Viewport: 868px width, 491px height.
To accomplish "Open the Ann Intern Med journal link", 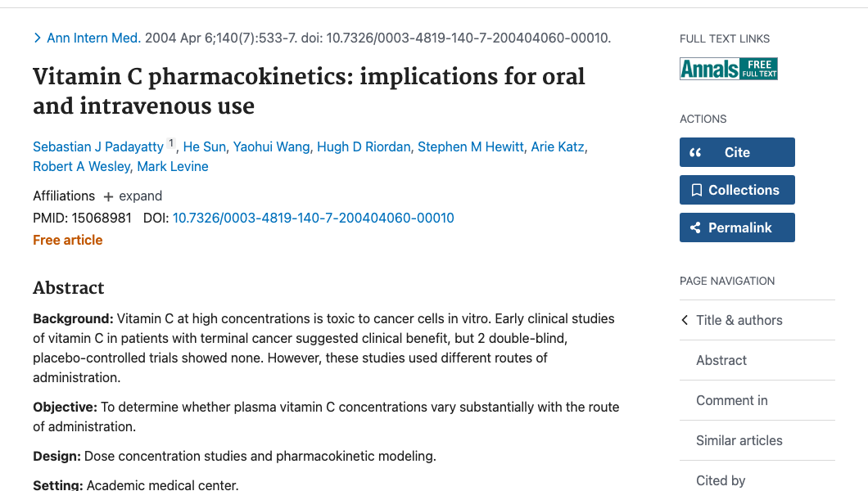I will click(93, 38).
